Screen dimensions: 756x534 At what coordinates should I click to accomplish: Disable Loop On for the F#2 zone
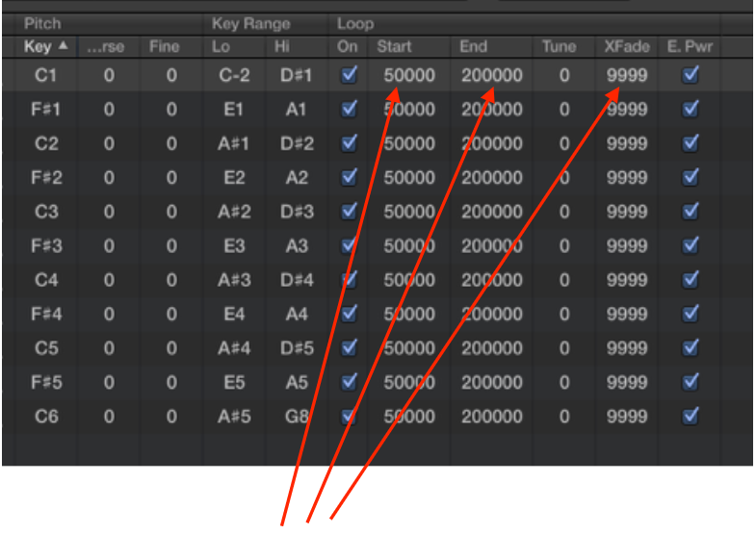[349, 177]
